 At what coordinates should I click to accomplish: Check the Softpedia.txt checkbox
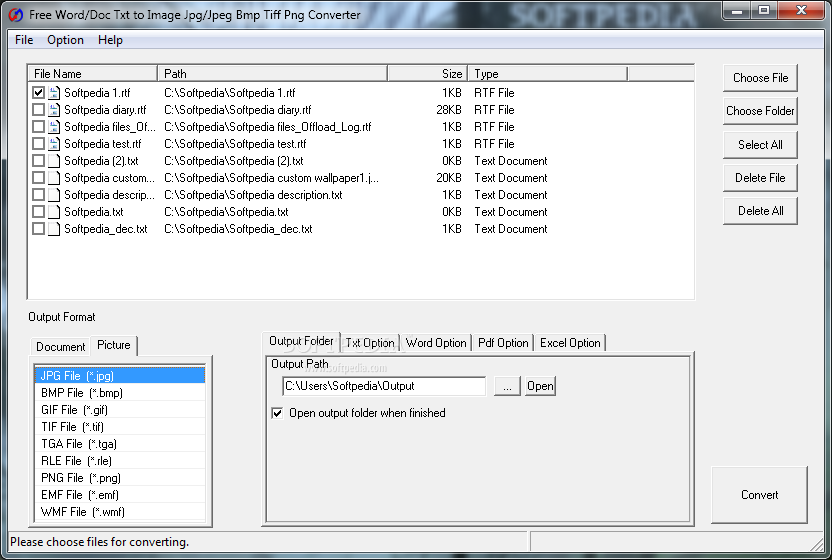point(38,212)
